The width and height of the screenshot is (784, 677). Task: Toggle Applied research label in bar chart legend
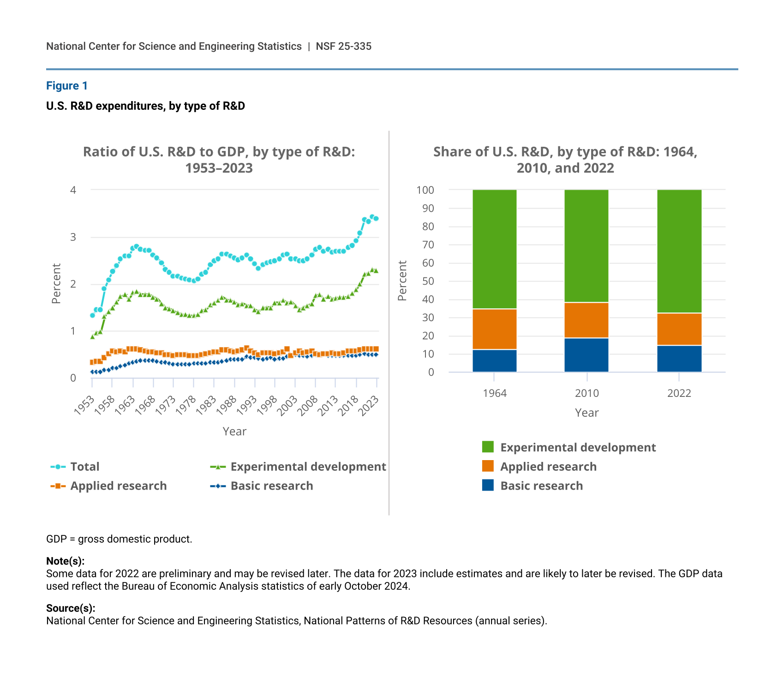(x=548, y=467)
